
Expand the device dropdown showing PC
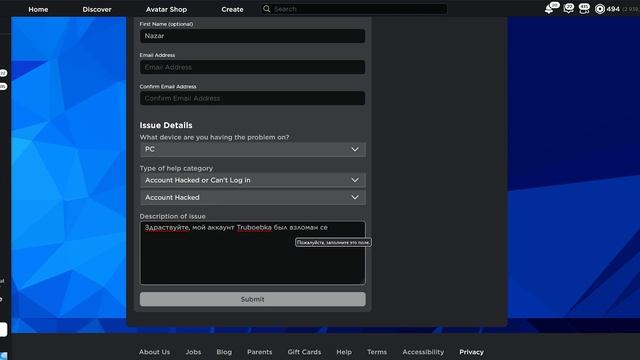pyautogui.click(x=253, y=149)
